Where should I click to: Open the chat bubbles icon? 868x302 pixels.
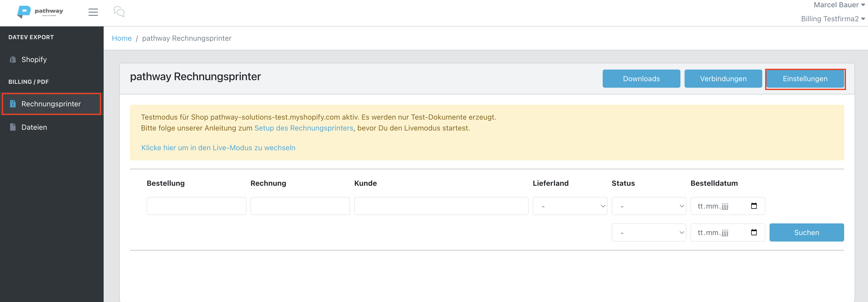(x=119, y=12)
